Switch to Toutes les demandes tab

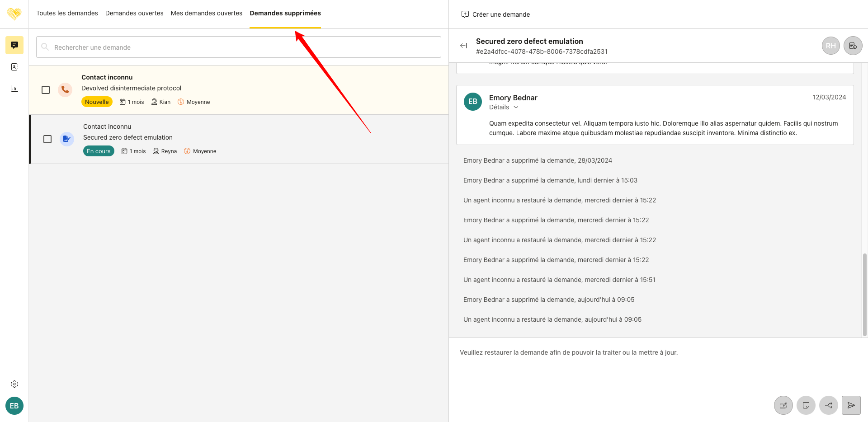coord(67,13)
